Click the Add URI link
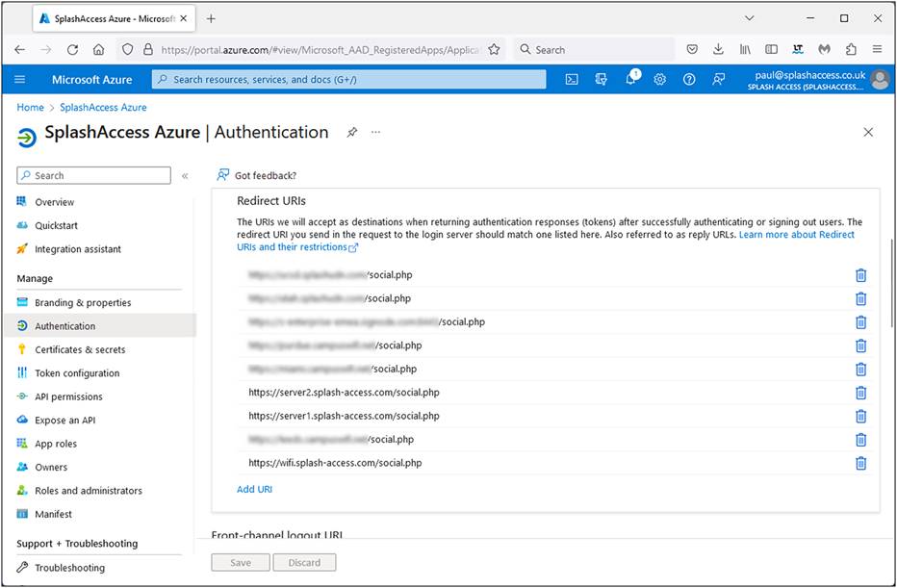897x588 pixels. point(255,490)
